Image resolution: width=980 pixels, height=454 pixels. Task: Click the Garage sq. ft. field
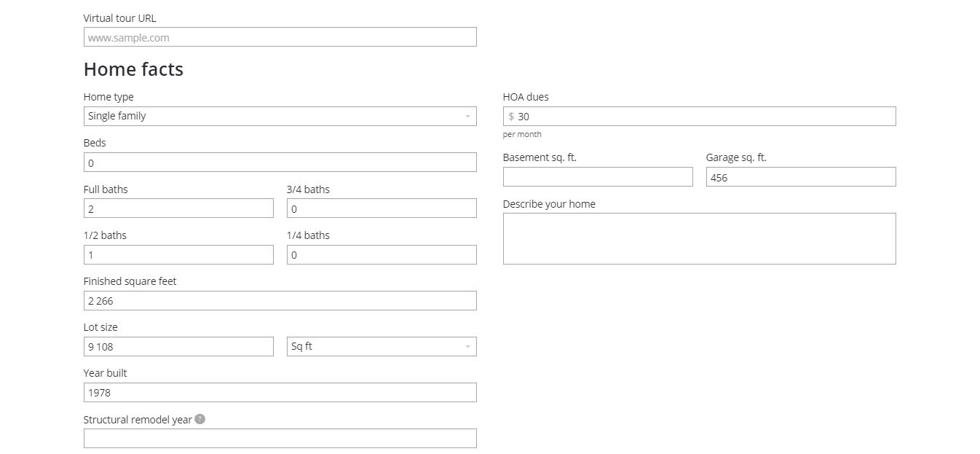[801, 176]
